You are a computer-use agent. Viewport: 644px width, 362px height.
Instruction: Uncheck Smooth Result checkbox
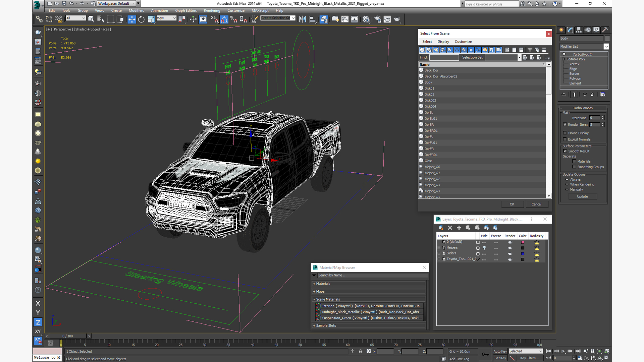point(565,151)
